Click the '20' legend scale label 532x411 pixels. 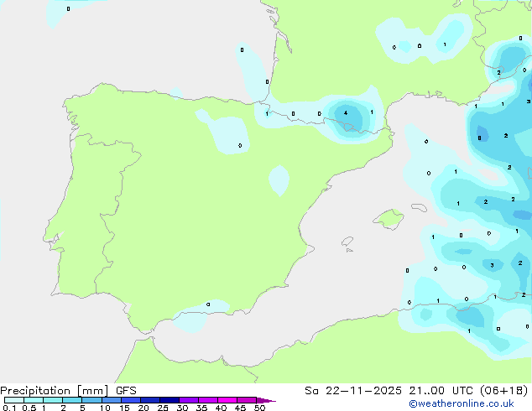pyautogui.click(x=143, y=408)
